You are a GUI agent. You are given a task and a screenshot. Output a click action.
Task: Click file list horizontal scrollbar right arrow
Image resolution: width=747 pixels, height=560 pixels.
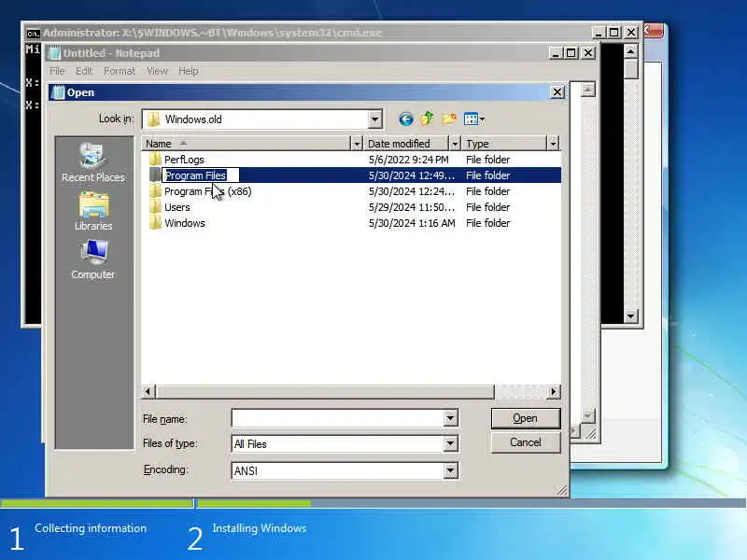click(553, 391)
